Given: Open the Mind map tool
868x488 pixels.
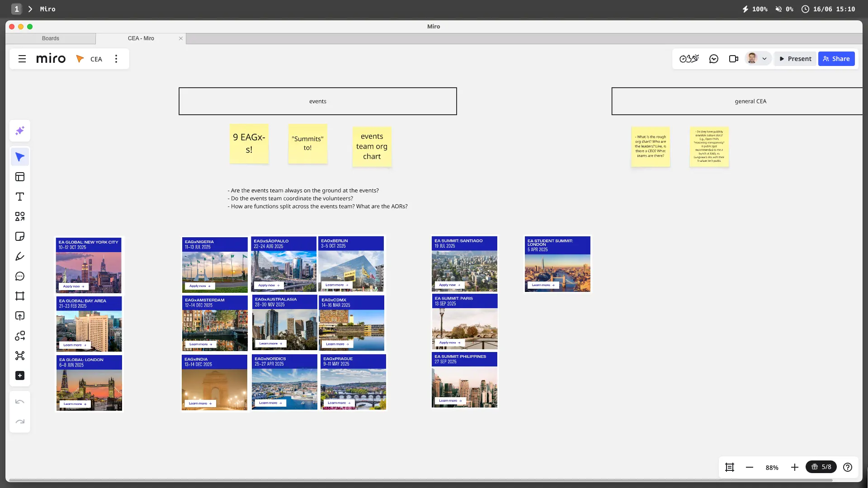Looking at the screenshot, I should [x=20, y=356].
